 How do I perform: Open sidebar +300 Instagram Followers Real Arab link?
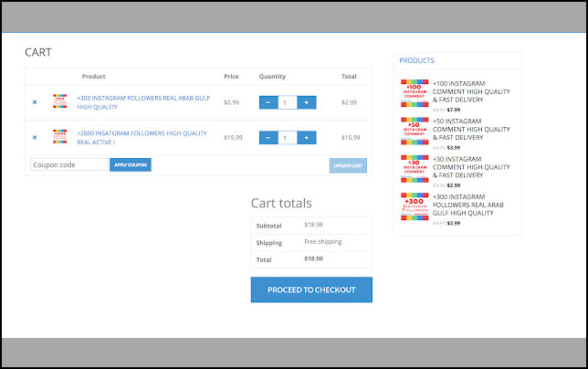click(x=468, y=205)
